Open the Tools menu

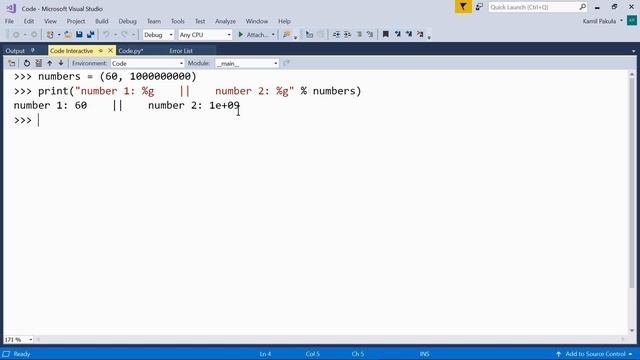[178, 21]
